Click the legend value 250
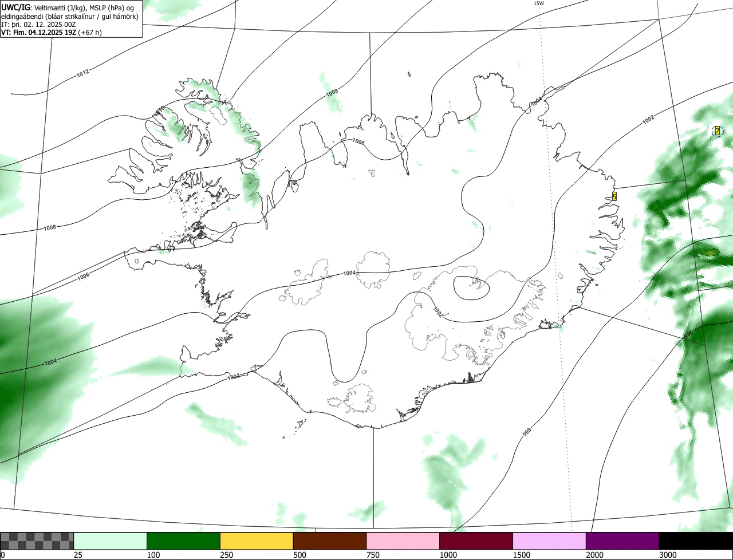The width and height of the screenshot is (733, 560). tap(226, 555)
